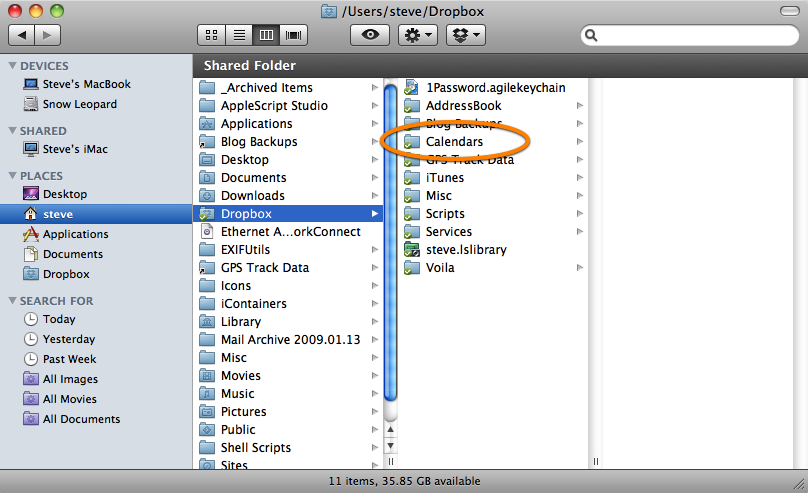The height and width of the screenshot is (493, 808).
Task: Click the toolbar hide pill button
Action: (790, 11)
